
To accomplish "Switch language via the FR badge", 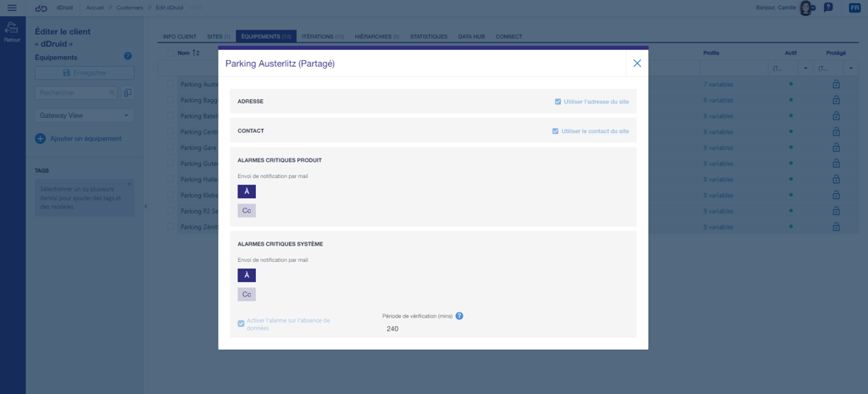I will coord(854,8).
